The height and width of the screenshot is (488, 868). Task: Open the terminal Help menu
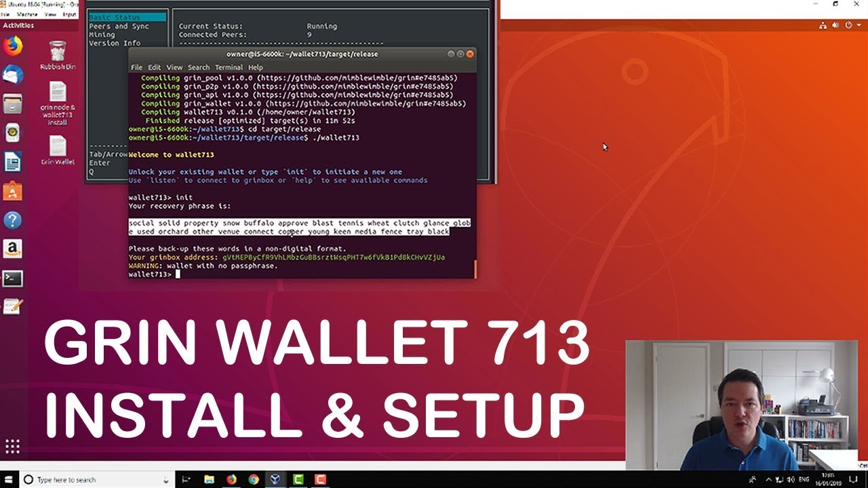tap(255, 67)
